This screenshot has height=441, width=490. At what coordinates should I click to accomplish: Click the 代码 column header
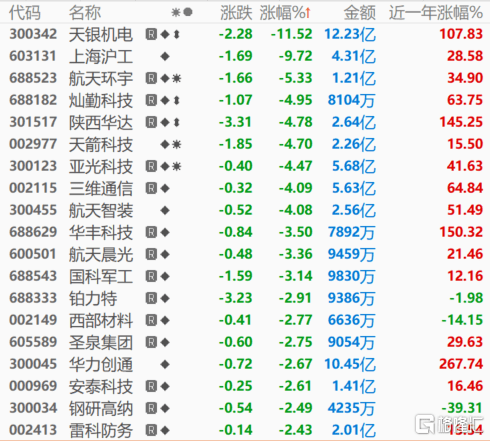[x=25, y=13]
